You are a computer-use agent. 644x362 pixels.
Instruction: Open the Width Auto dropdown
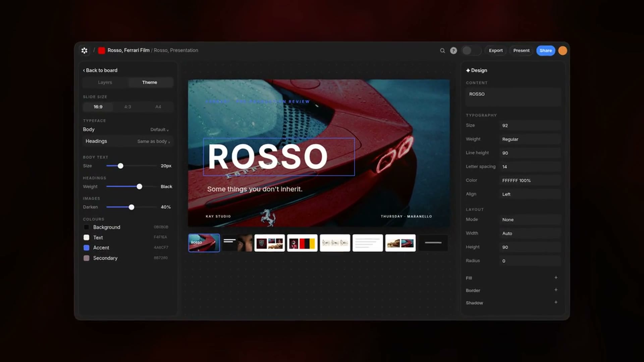(x=530, y=233)
